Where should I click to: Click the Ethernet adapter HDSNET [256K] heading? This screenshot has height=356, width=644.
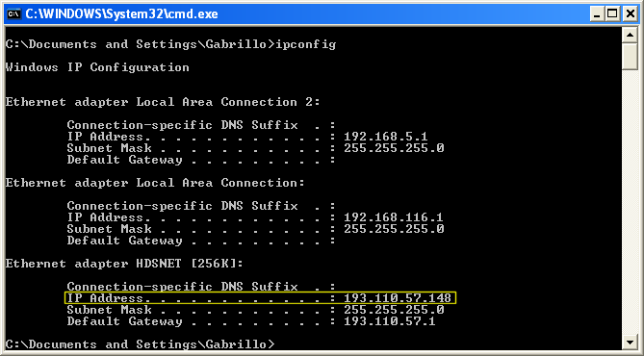pyautogui.click(x=124, y=264)
